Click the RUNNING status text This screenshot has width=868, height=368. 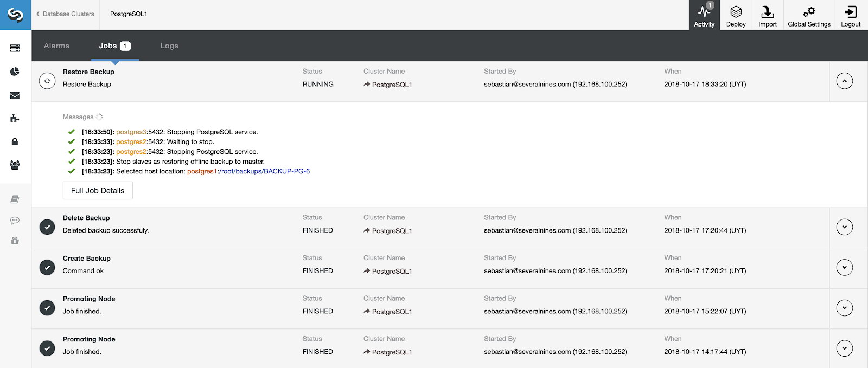[x=318, y=85]
